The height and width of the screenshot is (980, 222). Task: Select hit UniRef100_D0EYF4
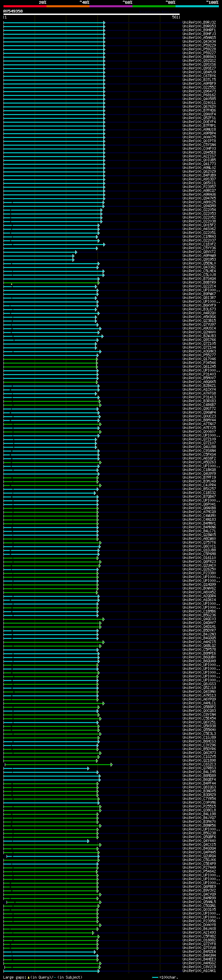199,122
